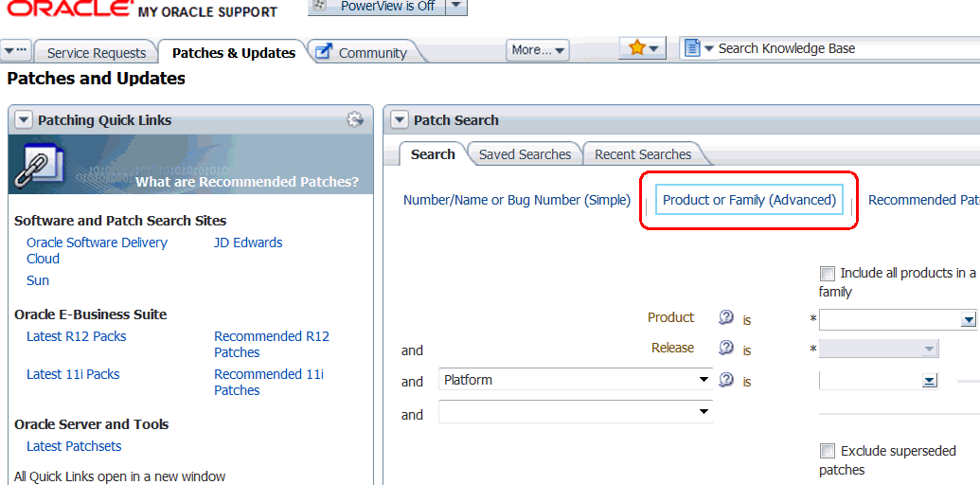Choose Product or Family (Advanced) search
Viewport: 980px width, 485px height.
click(x=749, y=199)
